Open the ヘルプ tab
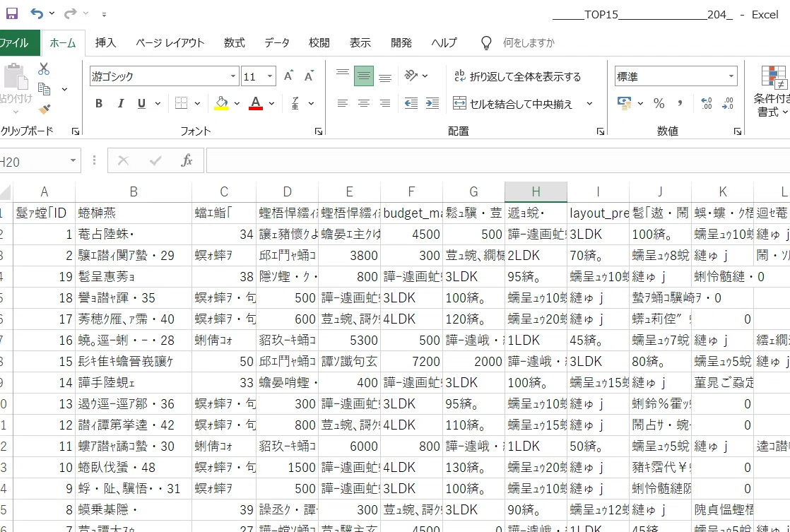This screenshot has width=790, height=532. pos(444,43)
